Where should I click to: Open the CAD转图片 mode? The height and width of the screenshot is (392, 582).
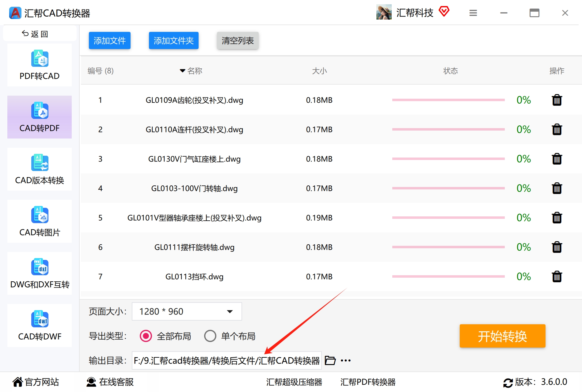(x=40, y=221)
